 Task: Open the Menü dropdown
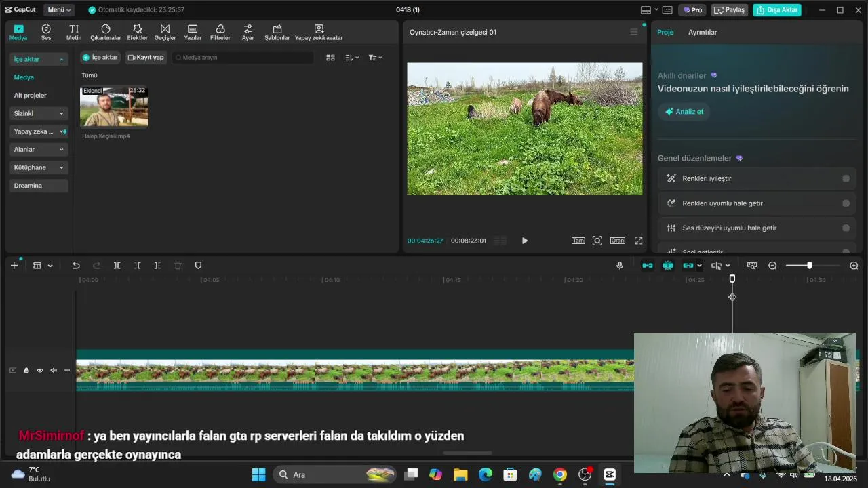(59, 10)
